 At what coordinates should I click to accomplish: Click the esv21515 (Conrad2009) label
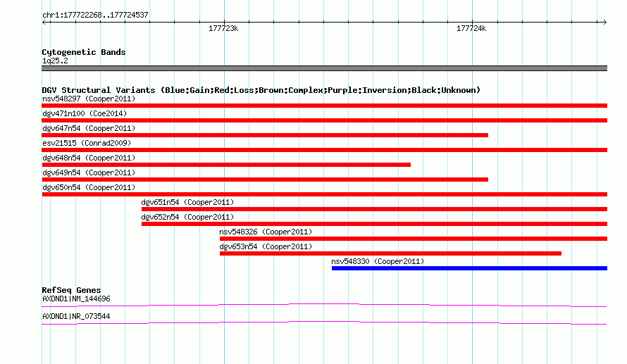pos(87,143)
